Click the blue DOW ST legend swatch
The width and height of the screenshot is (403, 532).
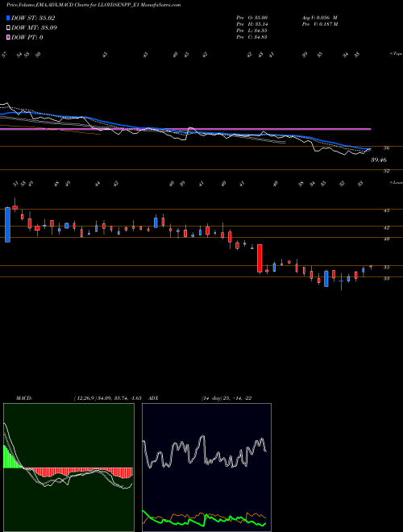point(8,18)
